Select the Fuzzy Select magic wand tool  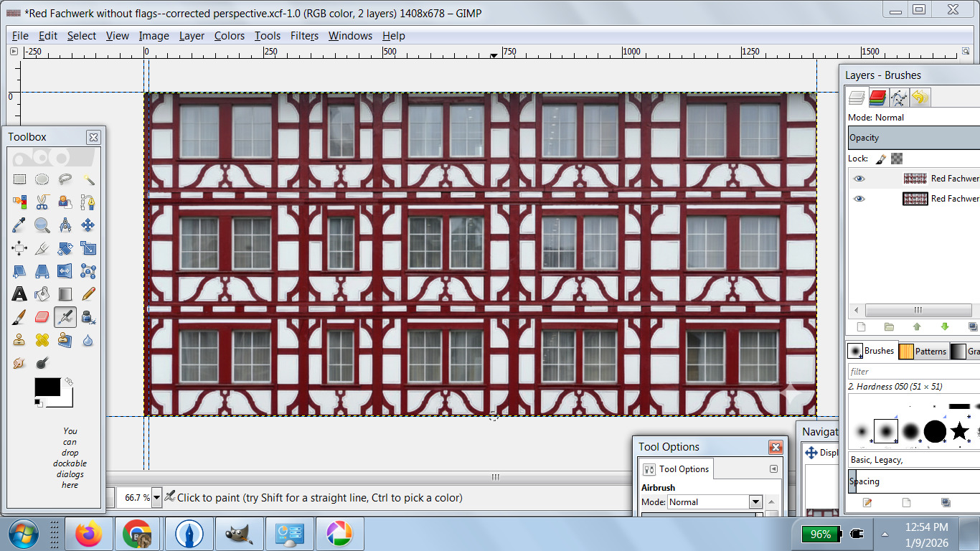point(88,179)
